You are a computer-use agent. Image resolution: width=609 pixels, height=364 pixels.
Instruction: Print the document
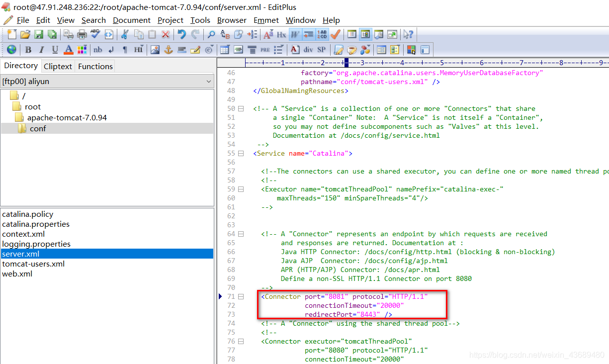pos(82,34)
